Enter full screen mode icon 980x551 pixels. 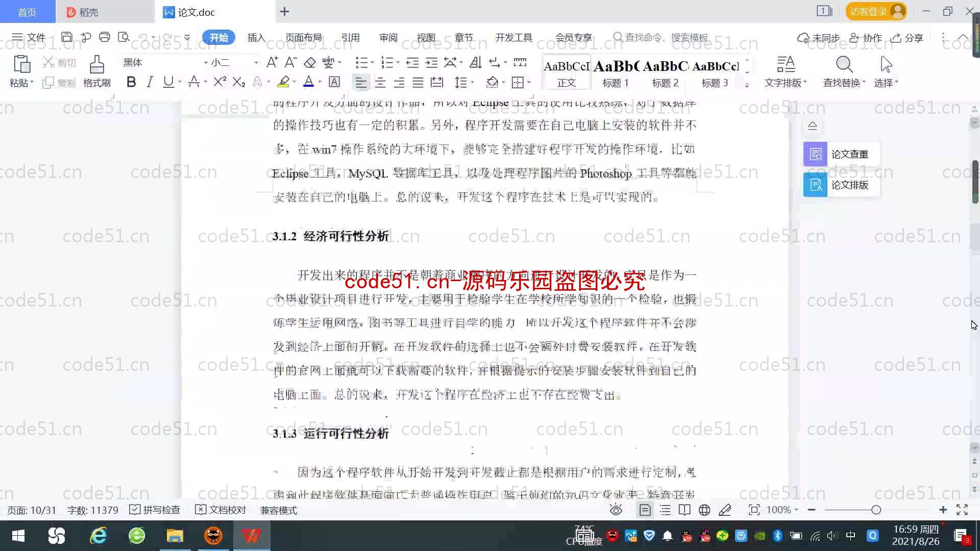[x=962, y=510]
